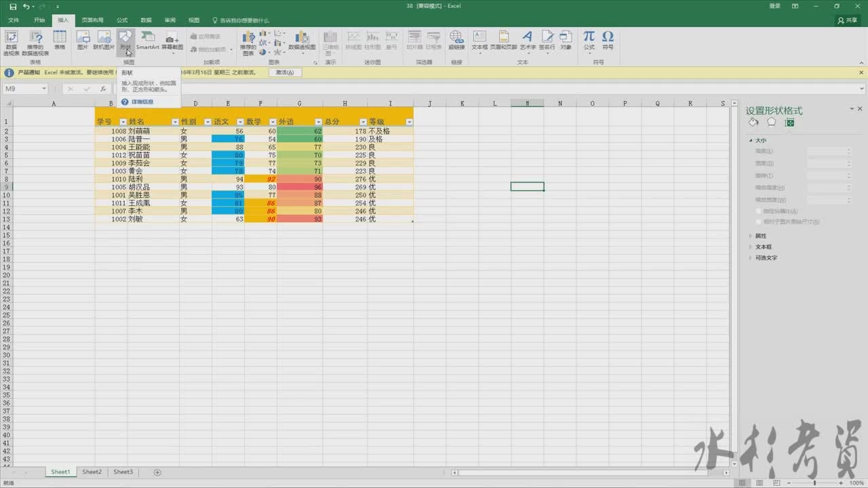Select the Sheet2 worksheet tab
The image size is (868, 488).
92,472
